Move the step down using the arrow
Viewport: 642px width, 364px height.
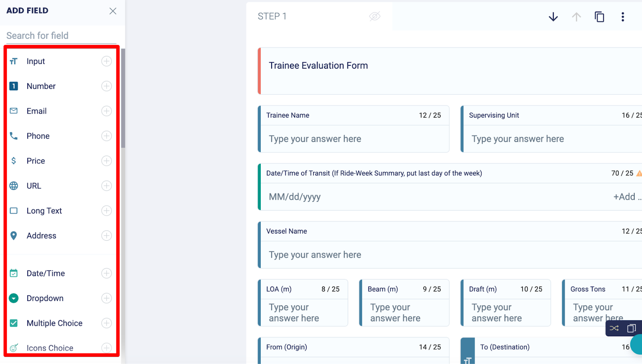point(553,17)
